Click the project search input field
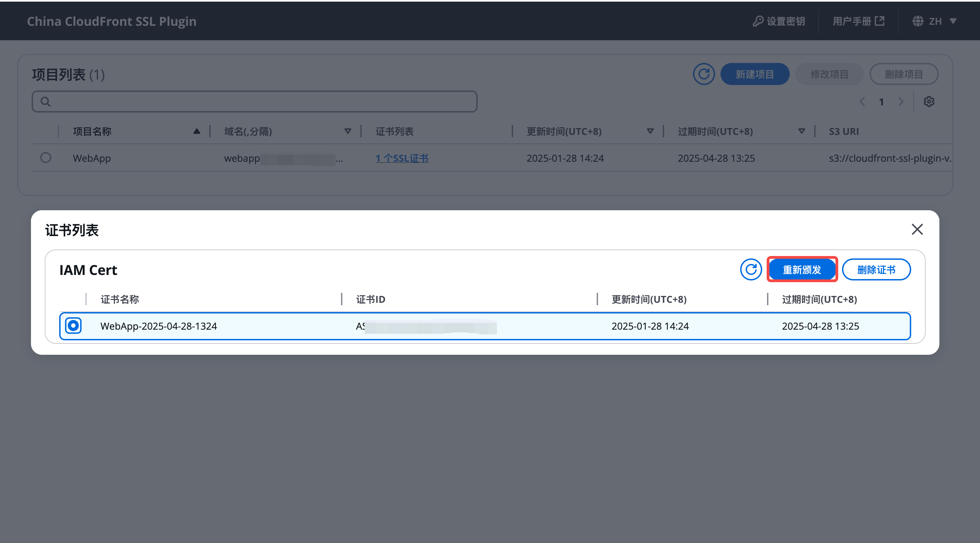This screenshot has width=980, height=543. point(255,101)
